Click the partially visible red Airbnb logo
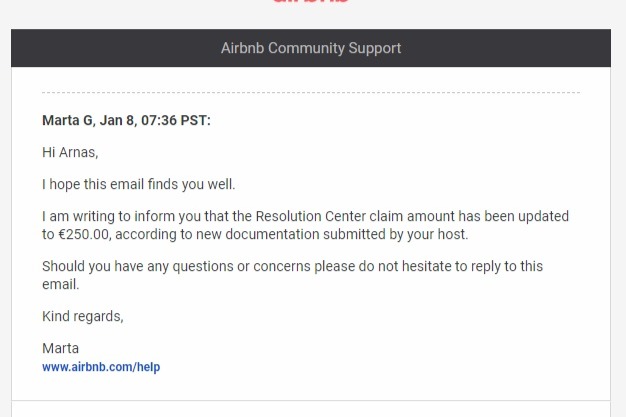 (311, 2)
